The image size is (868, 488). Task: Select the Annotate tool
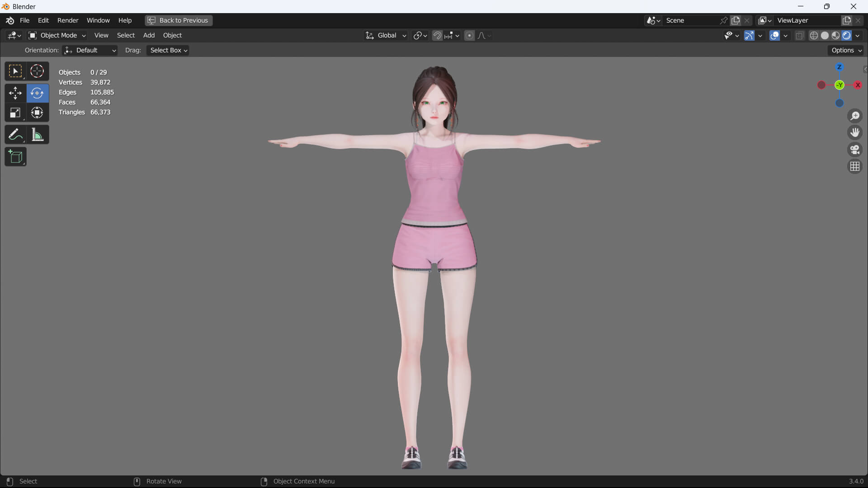(x=15, y=135)
